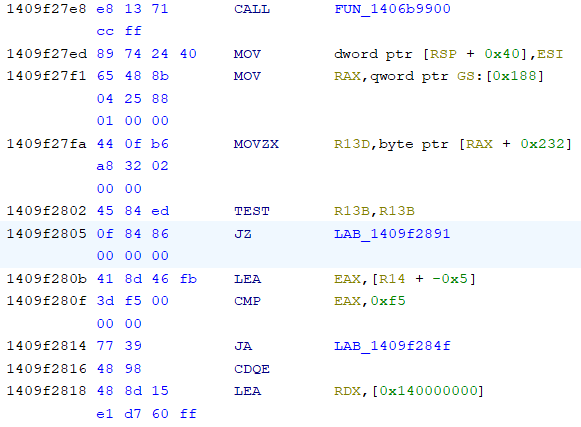Click operand RDX,[0x140000000]
581x427 pixels.
tap(409, 391)
